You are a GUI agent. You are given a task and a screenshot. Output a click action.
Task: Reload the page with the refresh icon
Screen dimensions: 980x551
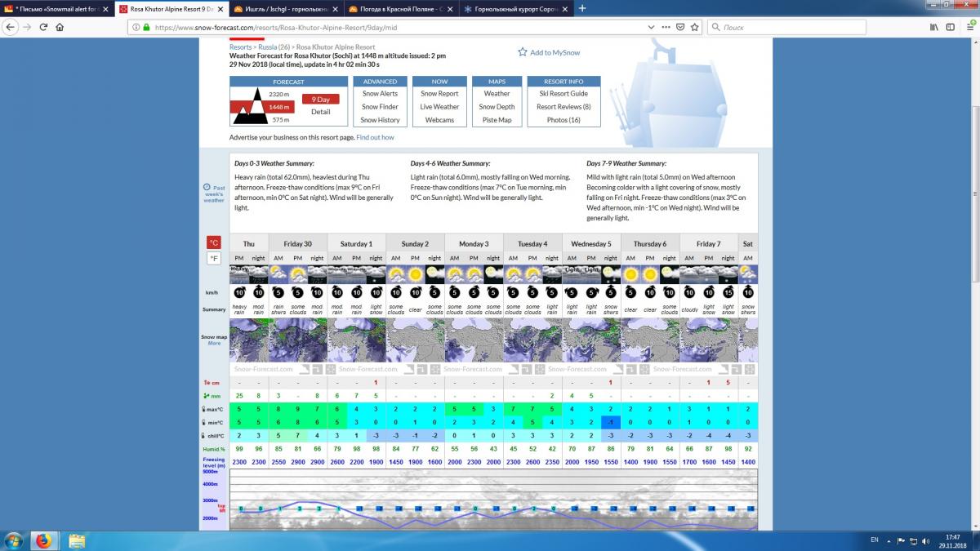(43, 27)
